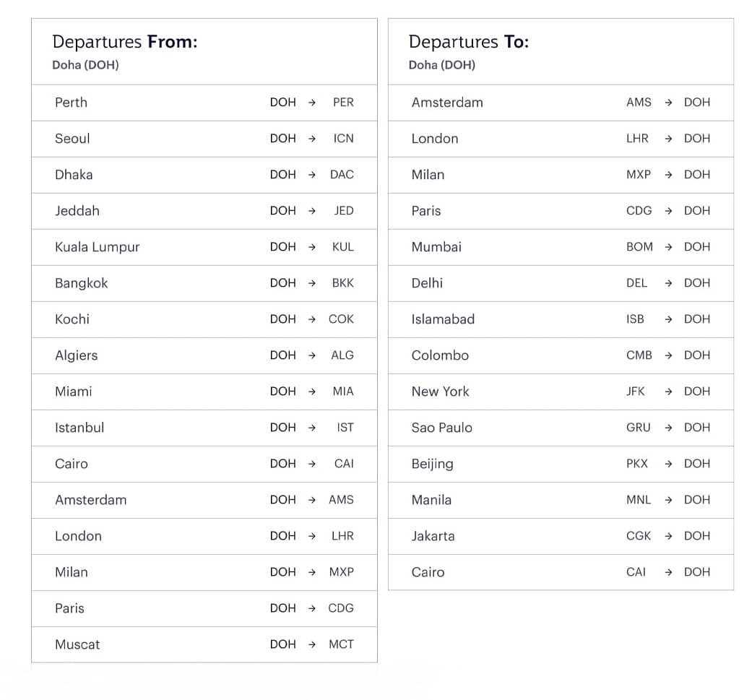Click arrow between GRU and DOH
The height and width of the screenshot is (700, 752).
(x=668, y=428)
